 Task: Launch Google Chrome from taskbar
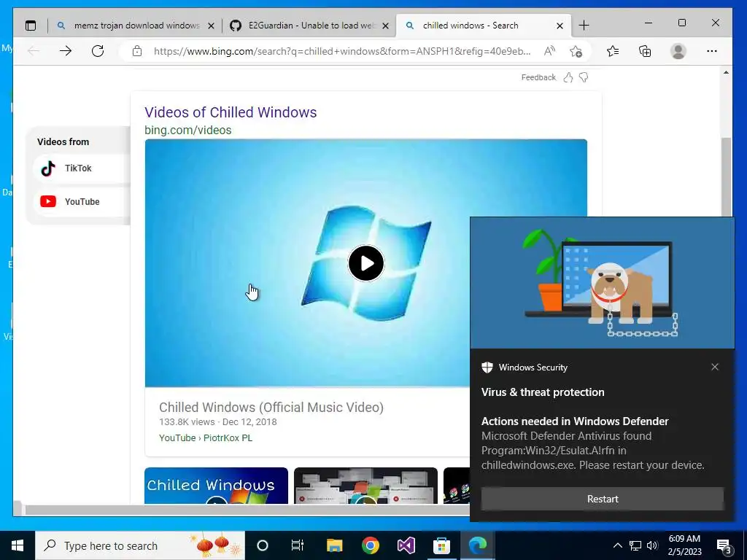pyautogui.click(x=370, y=545)
